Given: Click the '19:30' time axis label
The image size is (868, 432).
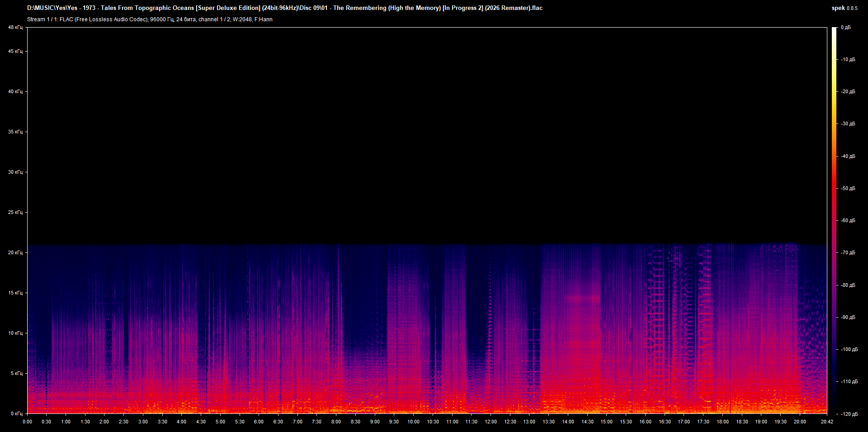Looking at the screenshot, I should pos(780,422).
